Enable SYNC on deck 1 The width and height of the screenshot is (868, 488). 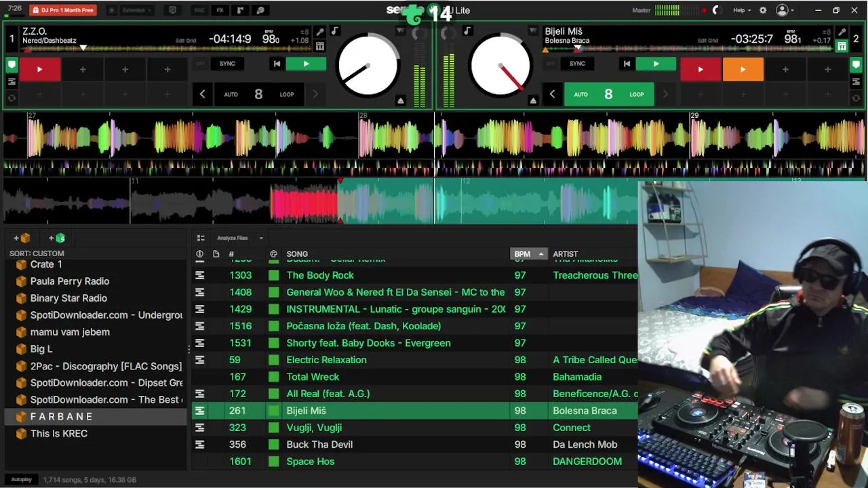tap(227, 64)
